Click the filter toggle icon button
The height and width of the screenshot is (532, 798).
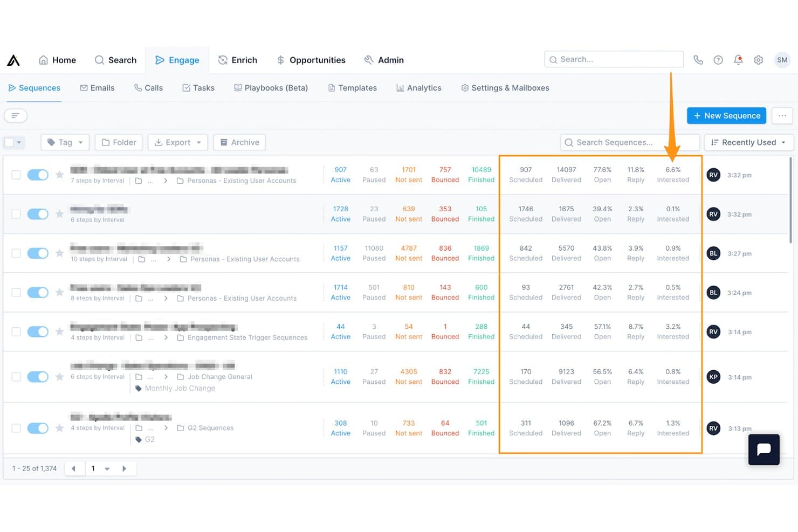pos(16,115)
